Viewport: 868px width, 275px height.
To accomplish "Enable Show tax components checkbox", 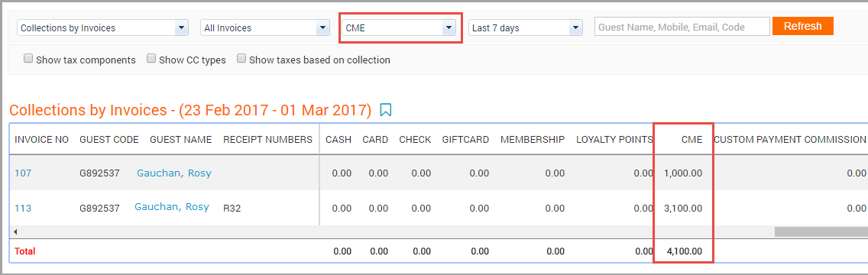I will (x=28, y=59).
